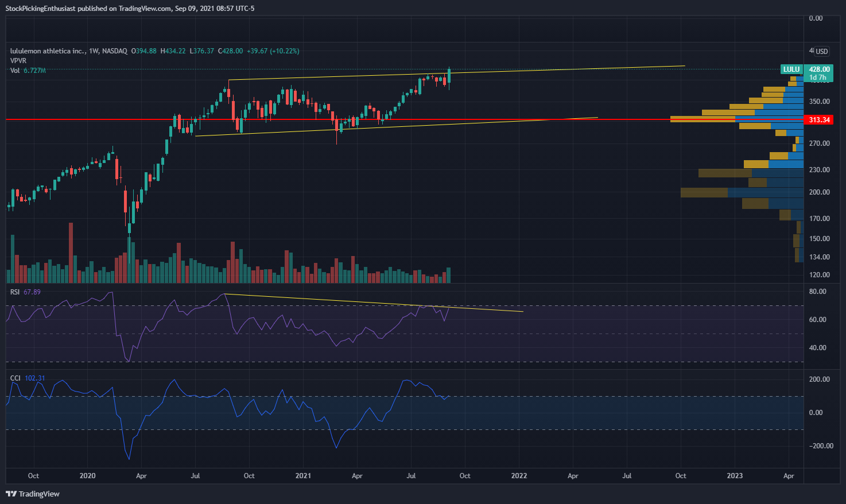
Task: Click the RSI 40.00 scale value
Action: (x=817, y=348)
